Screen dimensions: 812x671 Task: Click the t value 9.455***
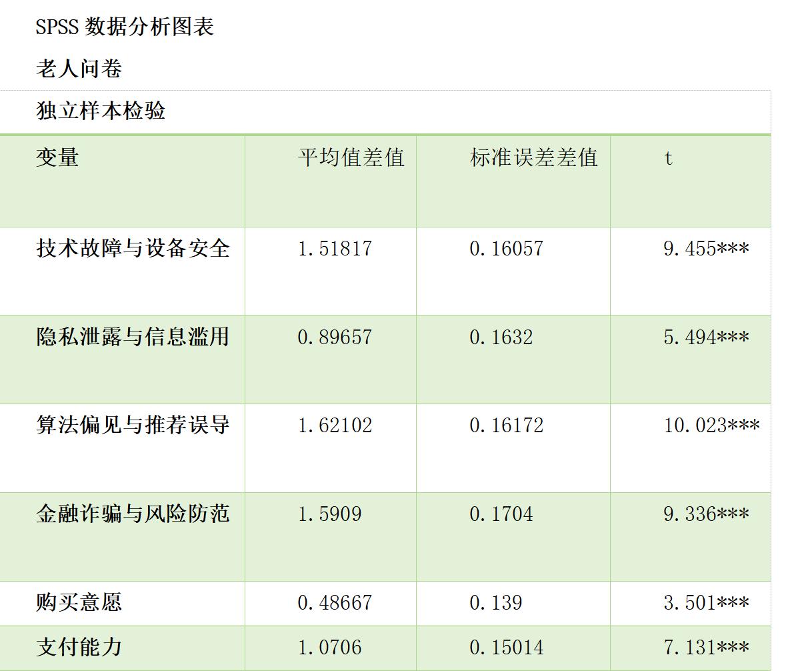(705, 249)
